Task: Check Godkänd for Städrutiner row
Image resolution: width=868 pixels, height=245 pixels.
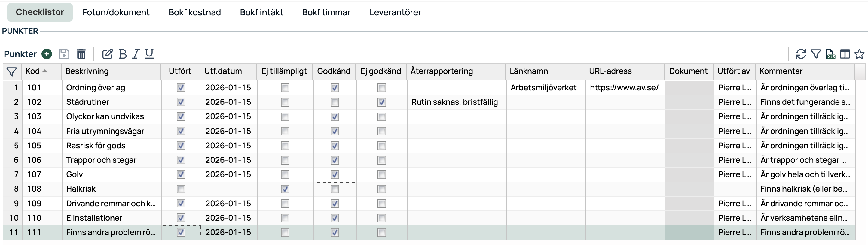Action: pyautogui.click(x=335, y=102)
